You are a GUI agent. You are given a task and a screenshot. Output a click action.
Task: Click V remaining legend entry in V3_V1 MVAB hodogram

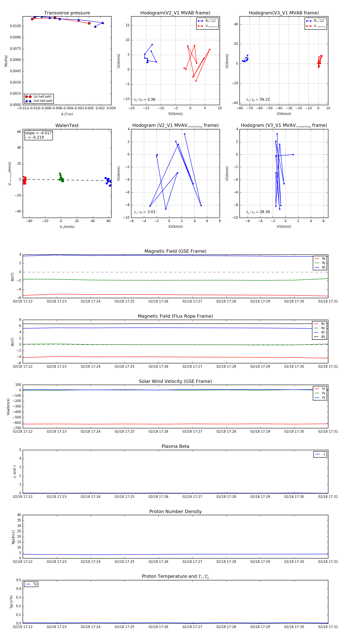316,26
